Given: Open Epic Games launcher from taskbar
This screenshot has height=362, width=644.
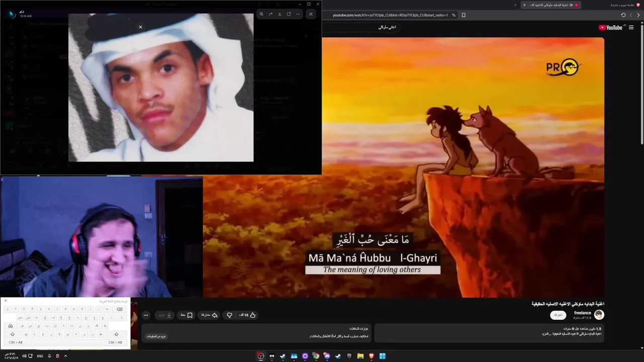Looking at the screenshot, I should point(349,356).
